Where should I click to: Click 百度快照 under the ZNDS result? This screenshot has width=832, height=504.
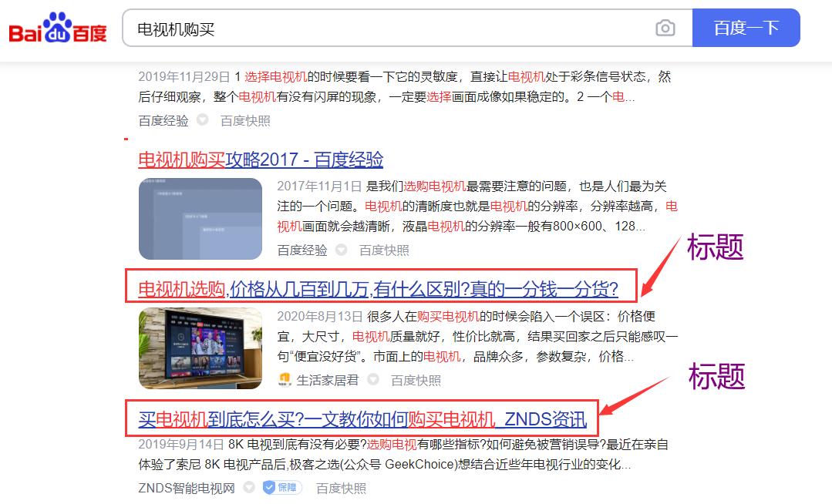click(x=341, y=487)
